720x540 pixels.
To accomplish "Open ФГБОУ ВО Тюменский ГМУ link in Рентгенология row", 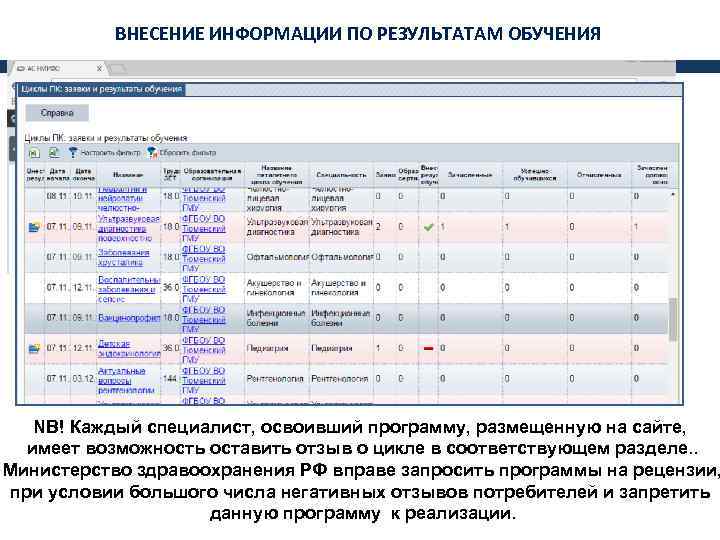I will pos(203,380).
